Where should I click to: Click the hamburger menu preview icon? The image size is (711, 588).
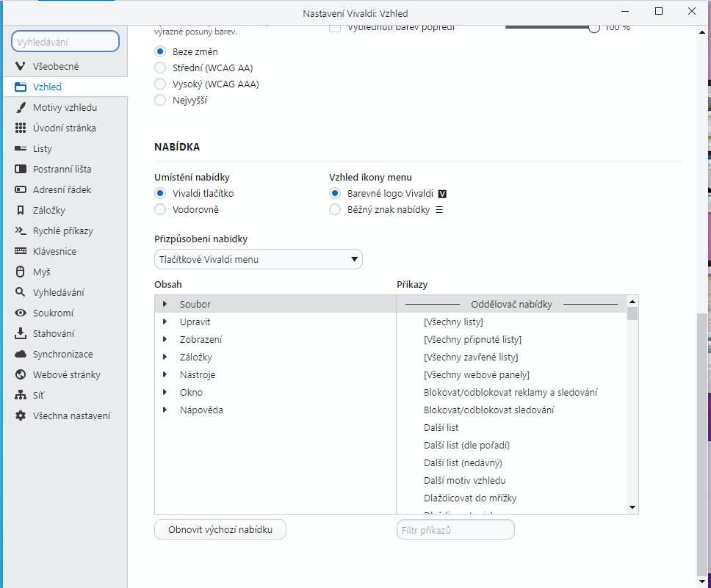[x=439, y=210]
